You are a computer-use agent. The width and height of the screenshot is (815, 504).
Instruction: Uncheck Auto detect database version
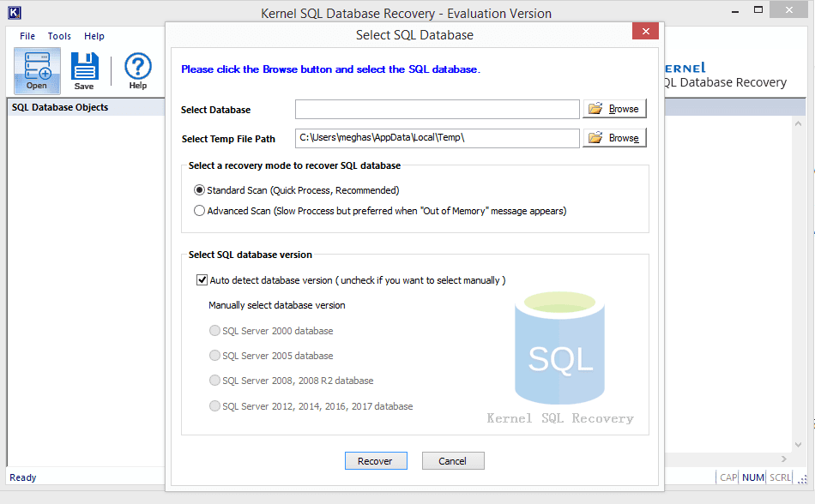(202, 280)
